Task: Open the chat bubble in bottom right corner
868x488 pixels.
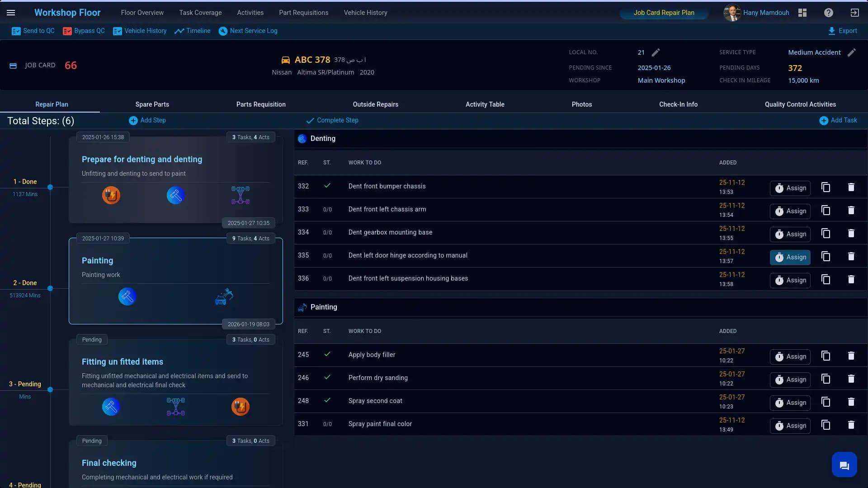Action: pyautogui.click(x=844, y=465)
